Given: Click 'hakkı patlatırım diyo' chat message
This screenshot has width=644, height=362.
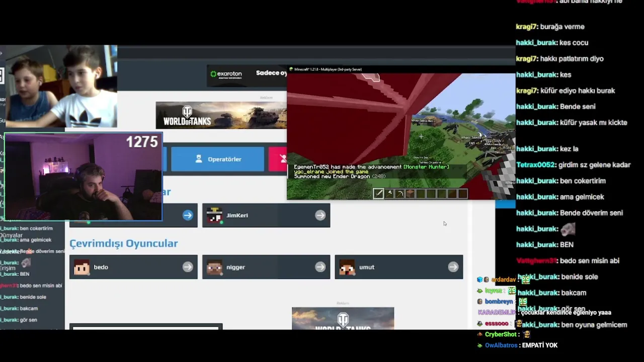Looking at the screenshot, I should (x=560, y=59).
